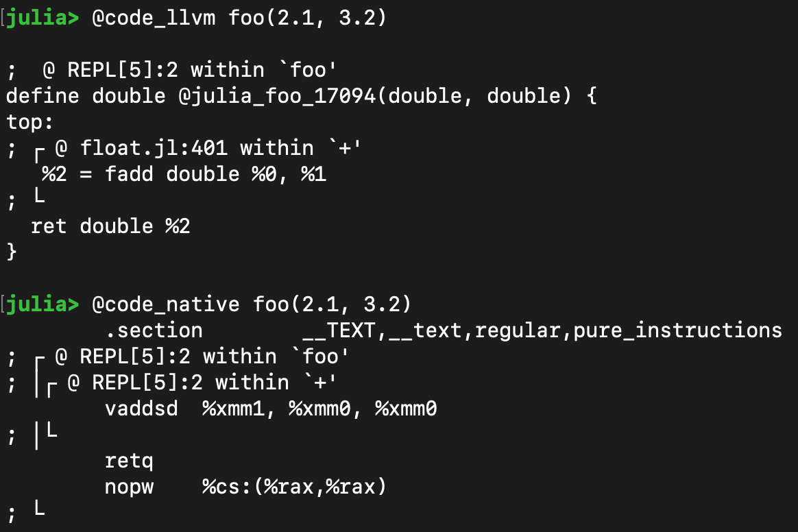Click the ret double %2 line
This screenshot has height=532, width=798.
(x=110, y=226)
